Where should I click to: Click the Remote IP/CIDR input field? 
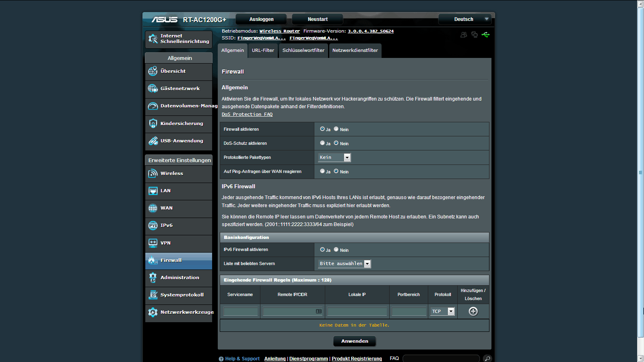[293, 311]
